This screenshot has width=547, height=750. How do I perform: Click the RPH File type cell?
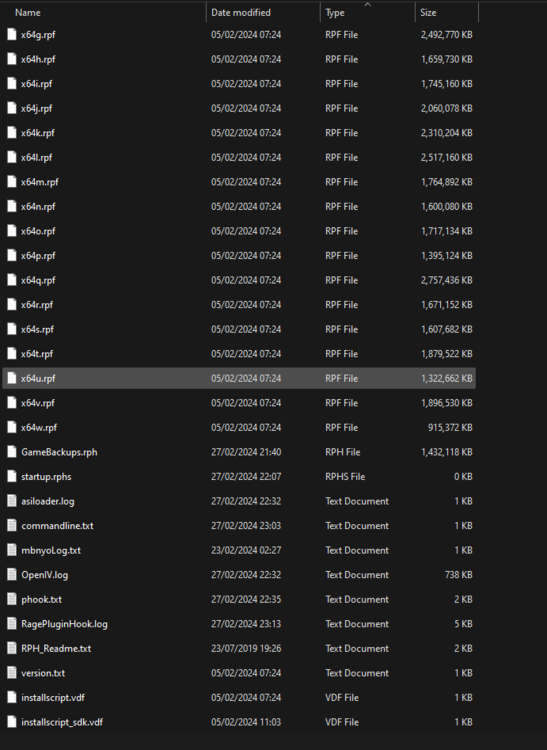(x=343, y=452)
